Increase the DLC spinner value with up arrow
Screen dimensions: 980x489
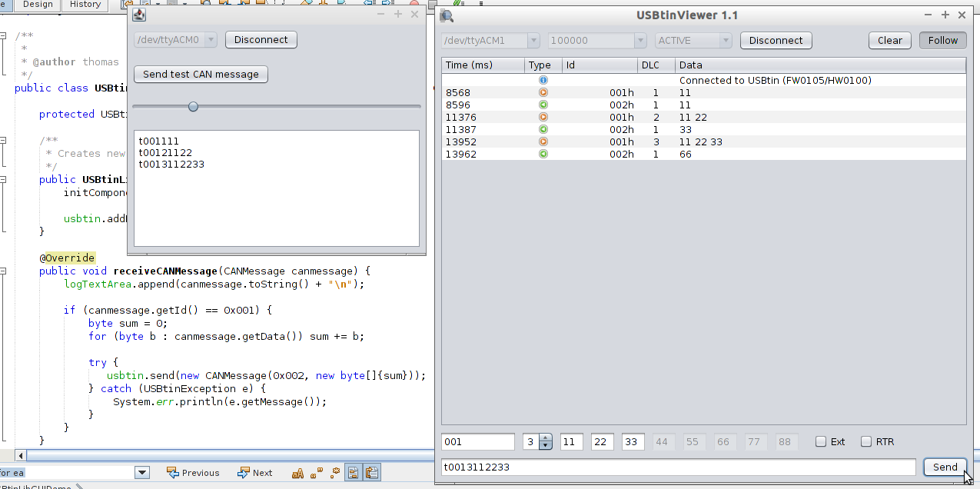(546, 438)
